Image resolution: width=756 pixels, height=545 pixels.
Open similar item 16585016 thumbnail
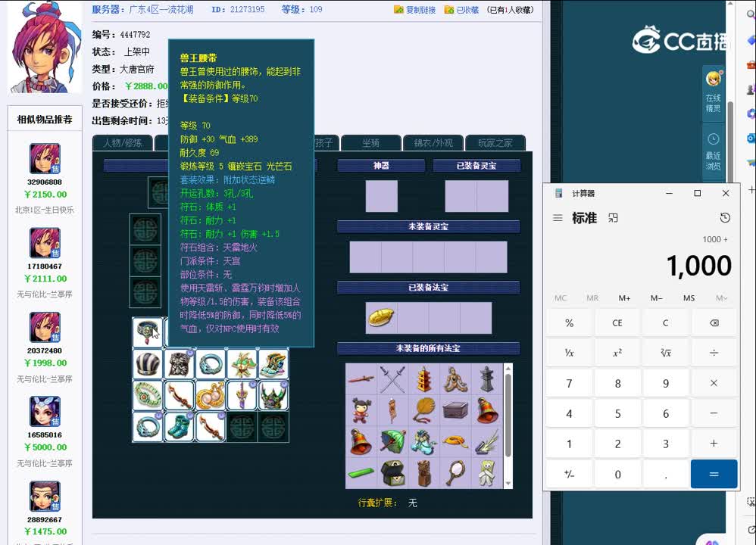click(x=45, y=412)
